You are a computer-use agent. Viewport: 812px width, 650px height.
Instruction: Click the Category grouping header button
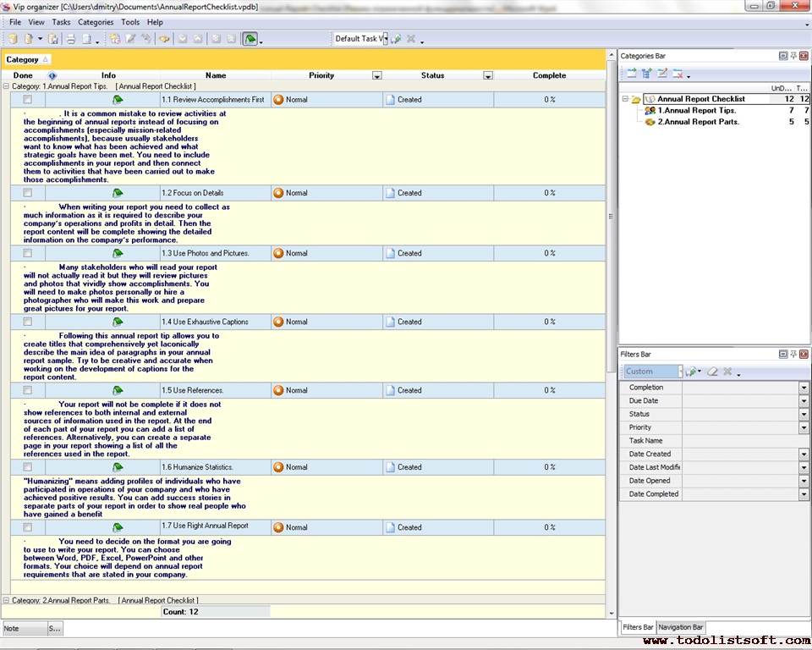click(x=27, y=59)
